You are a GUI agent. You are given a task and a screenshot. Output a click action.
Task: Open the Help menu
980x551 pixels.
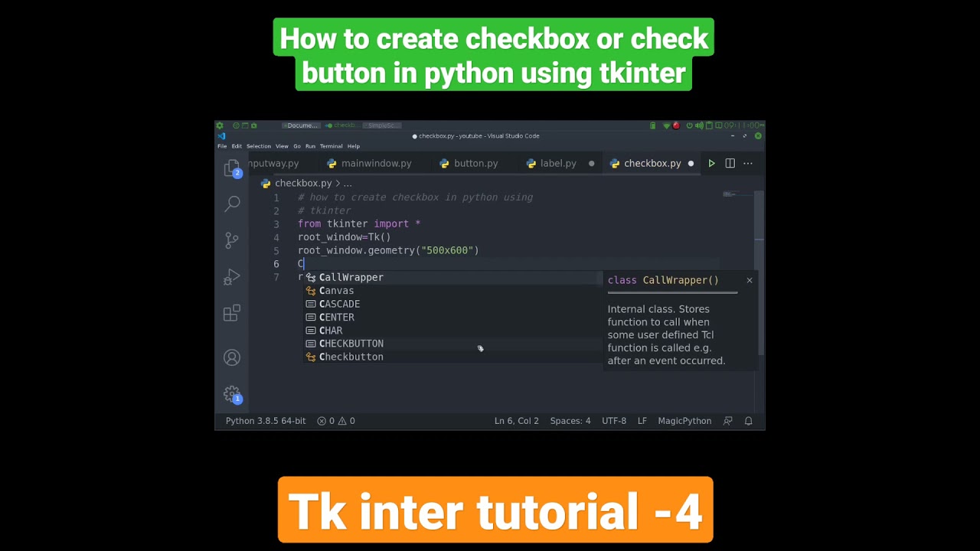tap(353, 146)
